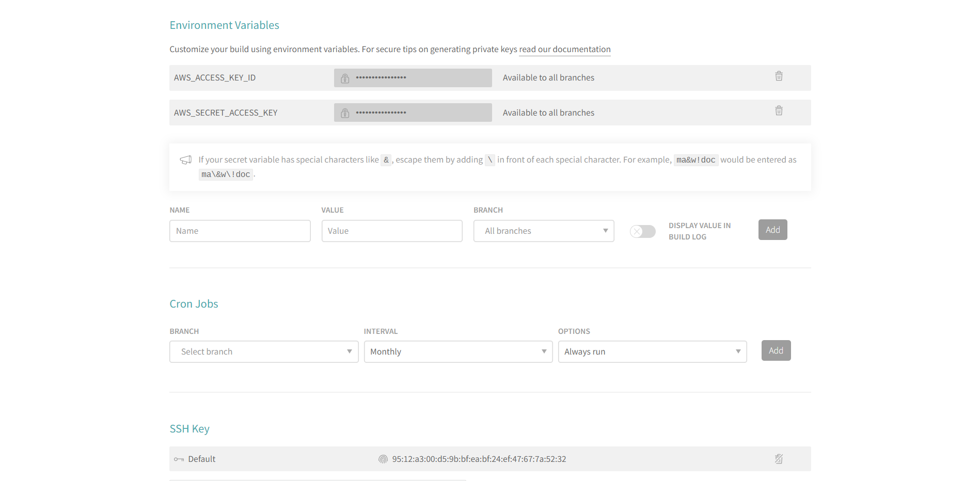The width and height of the screenshot is (980, 481).
Task: Click the fingerprint icon beside SSH fingerprint
Action: (383, 459)
